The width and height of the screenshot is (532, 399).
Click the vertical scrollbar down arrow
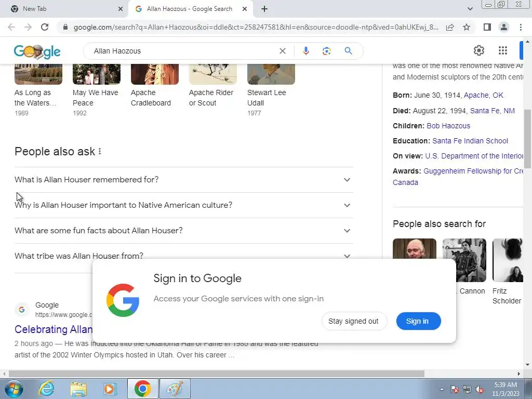click(527, 365)
